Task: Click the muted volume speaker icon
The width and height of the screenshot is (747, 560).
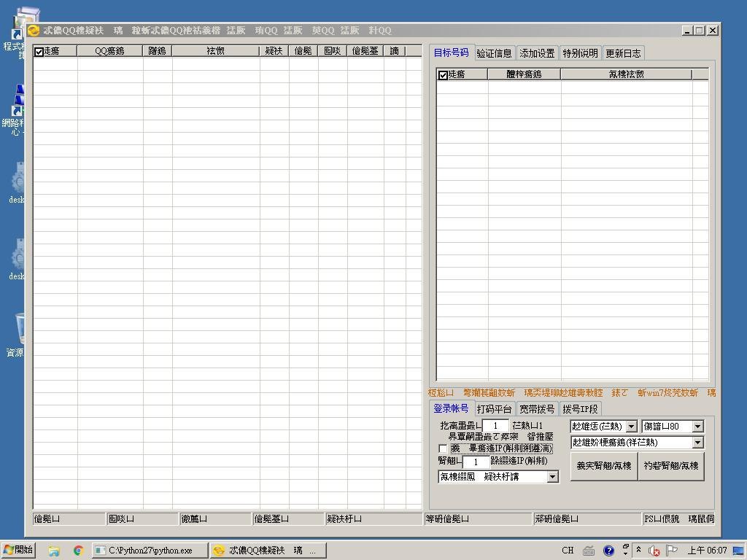Action: click(654, 551)
